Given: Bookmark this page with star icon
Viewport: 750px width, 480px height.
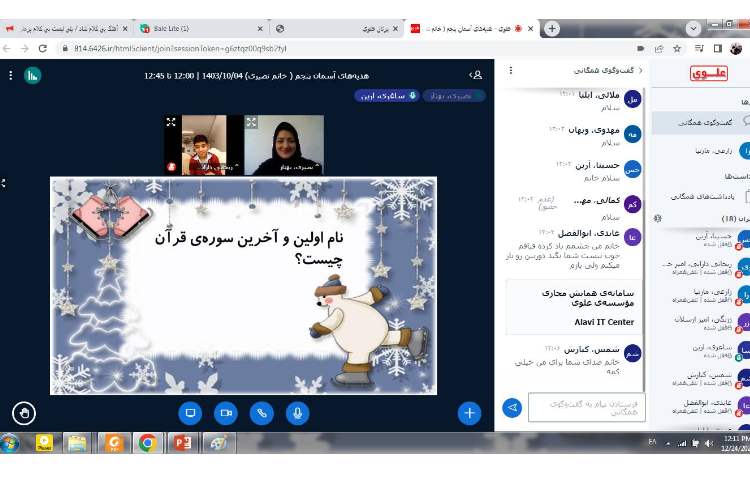Looking at the screenshot, I should coord(677,48).
